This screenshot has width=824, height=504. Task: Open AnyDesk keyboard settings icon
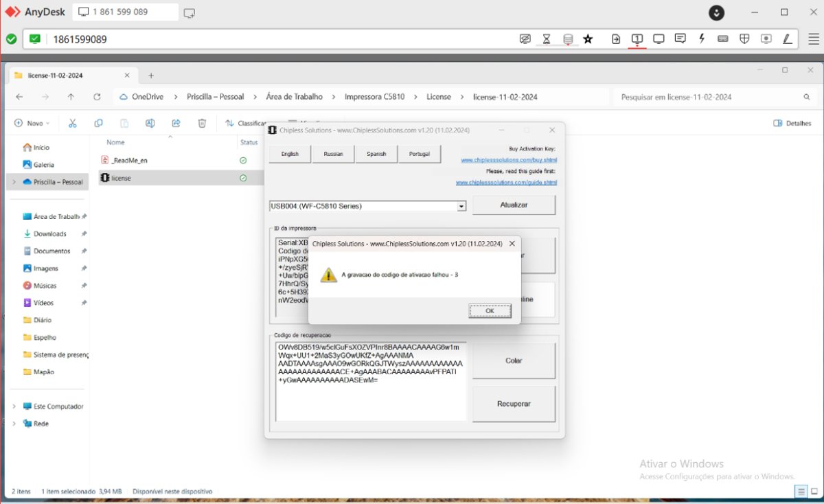(x=723, y=38)
